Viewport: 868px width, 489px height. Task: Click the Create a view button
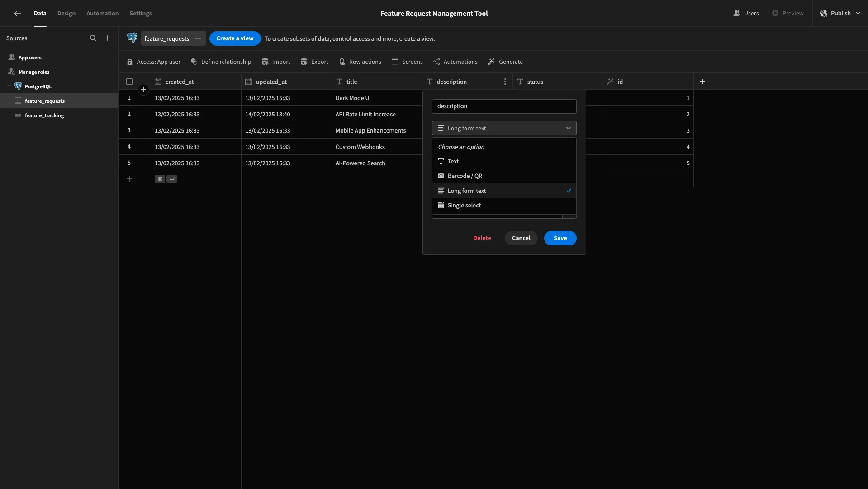point(235,38)
